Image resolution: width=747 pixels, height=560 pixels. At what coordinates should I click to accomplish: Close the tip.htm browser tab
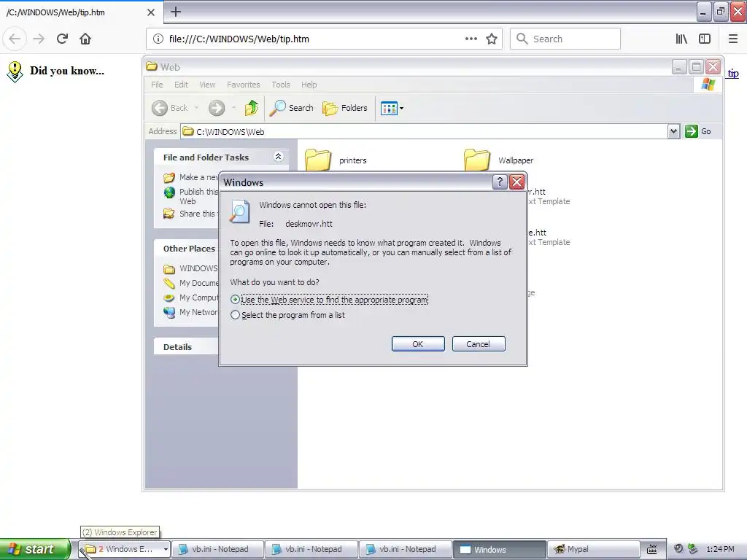151,12
